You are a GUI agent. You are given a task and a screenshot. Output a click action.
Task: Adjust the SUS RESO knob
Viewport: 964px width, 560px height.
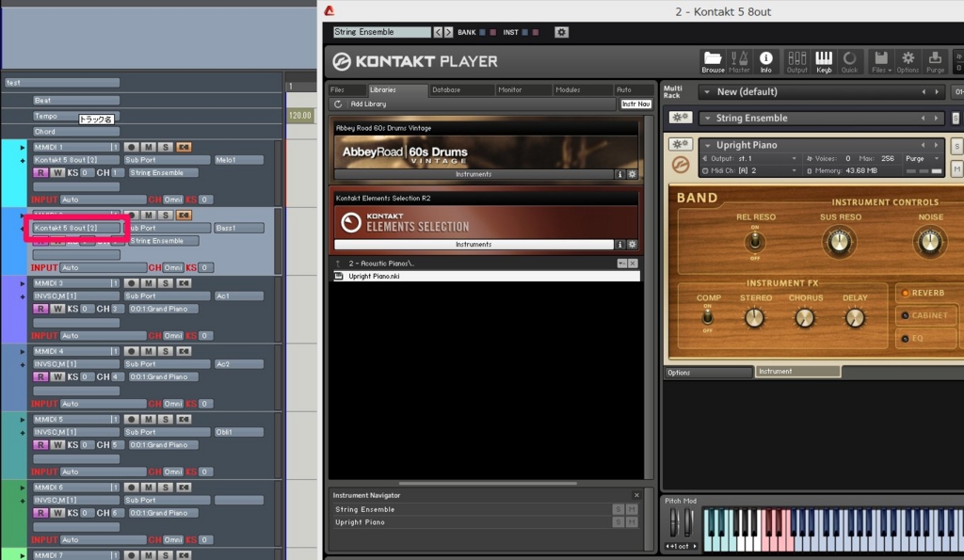[839, 242]
